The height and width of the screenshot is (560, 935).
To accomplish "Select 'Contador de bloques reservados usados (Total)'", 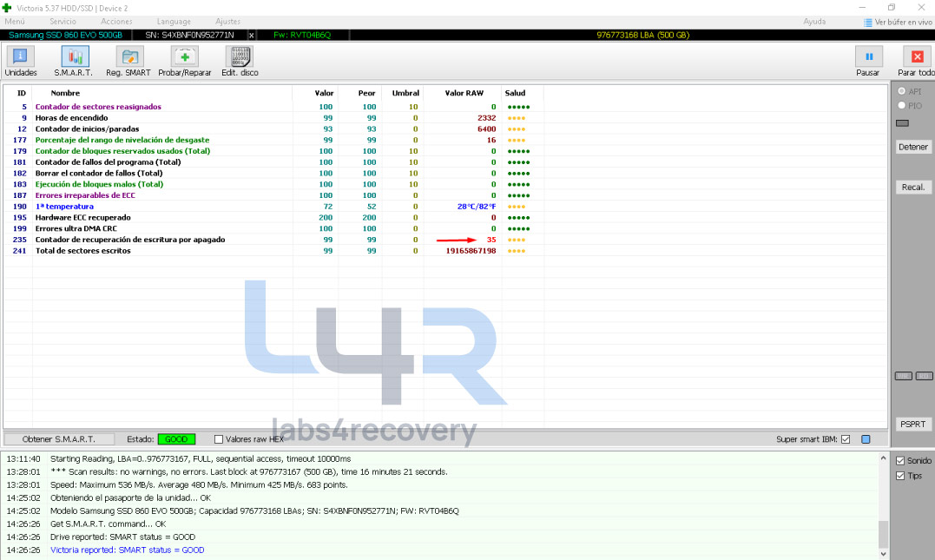I will click(x=273, y=151).
